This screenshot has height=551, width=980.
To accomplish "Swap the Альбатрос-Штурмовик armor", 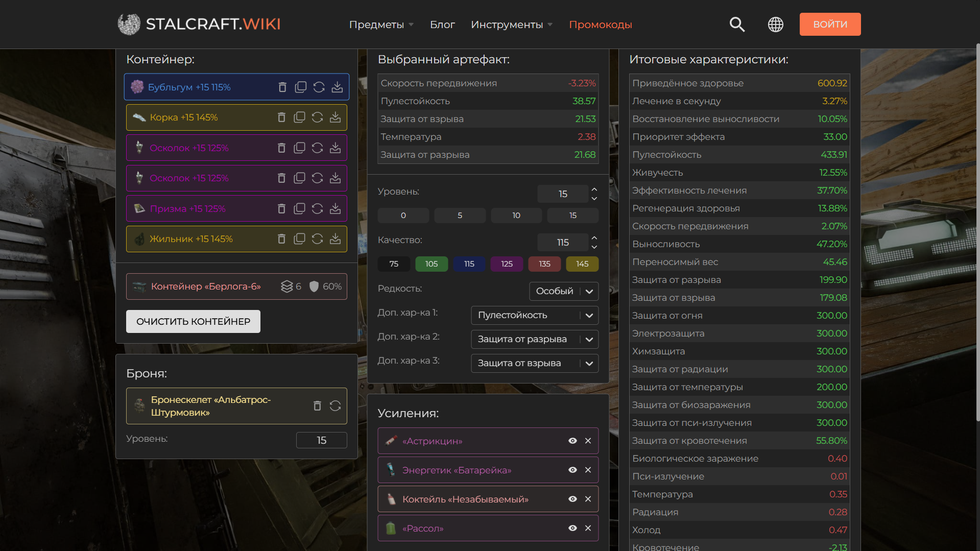I will click(x=335, y=406).
